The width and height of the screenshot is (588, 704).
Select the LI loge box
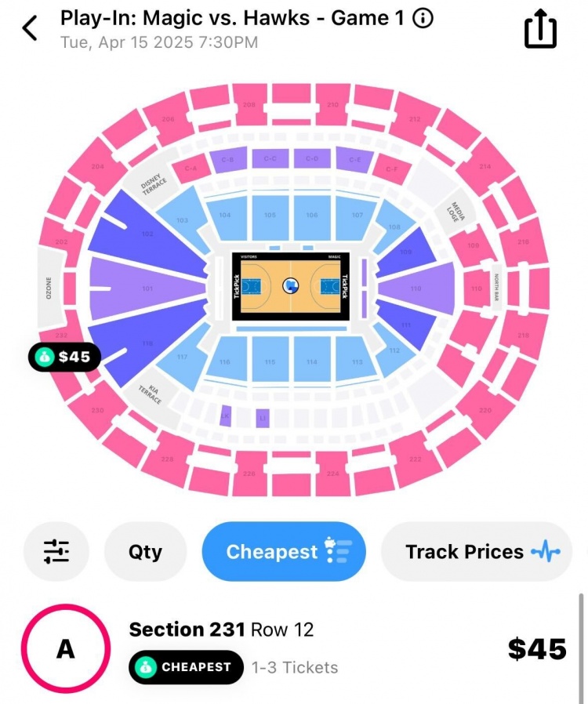(263, 418)
